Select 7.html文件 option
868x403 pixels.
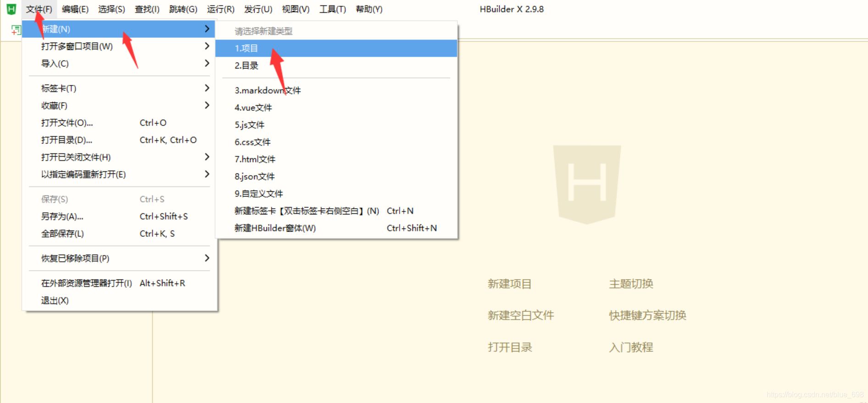pos(336,159)
